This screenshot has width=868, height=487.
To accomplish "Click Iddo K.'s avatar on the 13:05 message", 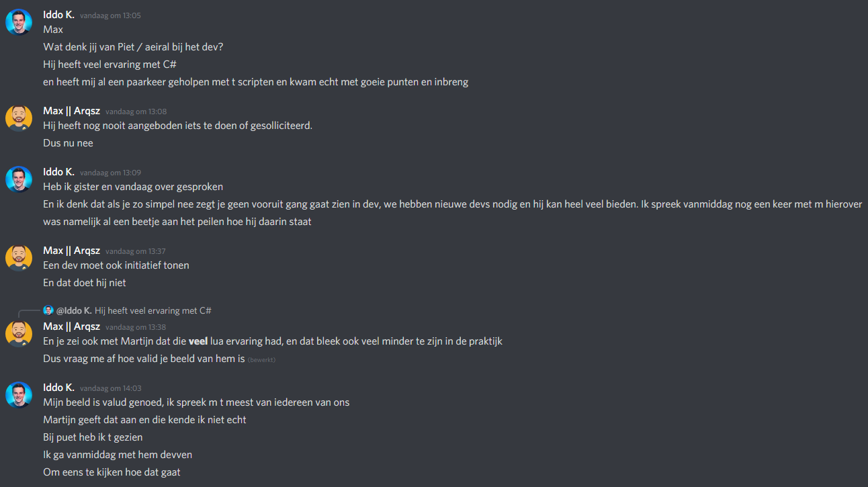I will [x=19, y=22].
